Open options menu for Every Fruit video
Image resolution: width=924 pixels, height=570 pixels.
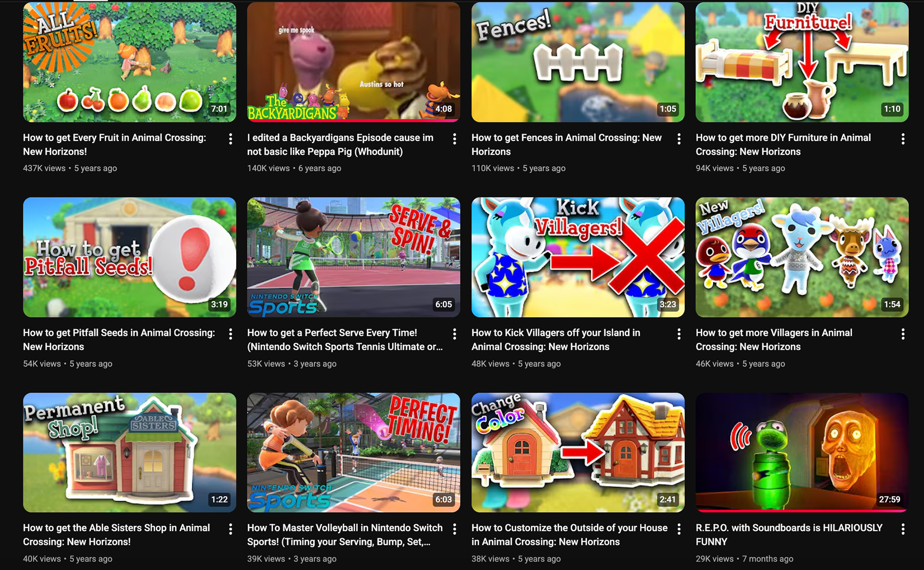coord(231,139)
